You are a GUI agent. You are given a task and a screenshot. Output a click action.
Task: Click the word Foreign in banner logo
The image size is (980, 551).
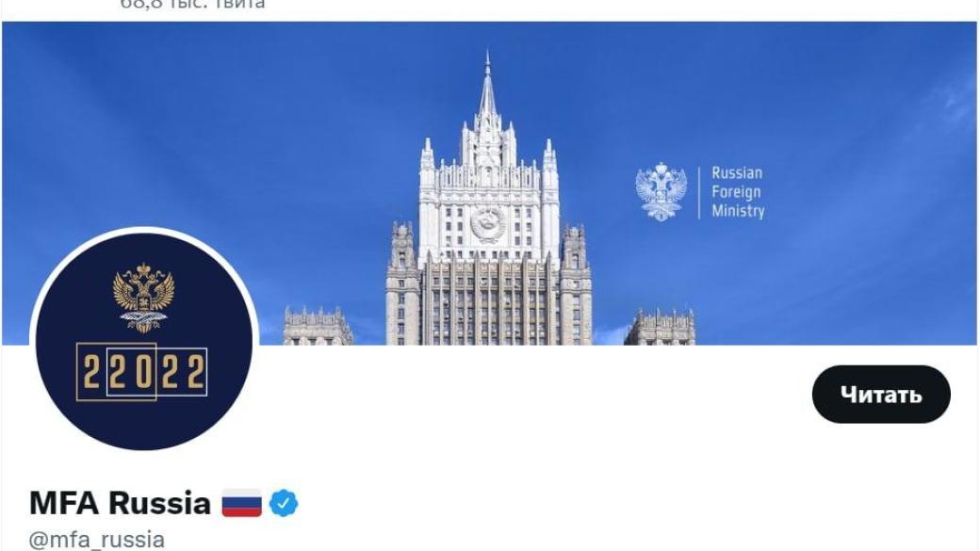[x=736, y=192]
